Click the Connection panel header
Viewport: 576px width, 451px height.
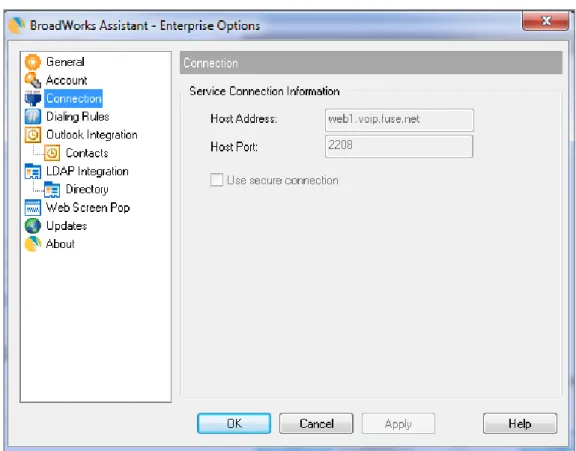click(x=371, y=63)
